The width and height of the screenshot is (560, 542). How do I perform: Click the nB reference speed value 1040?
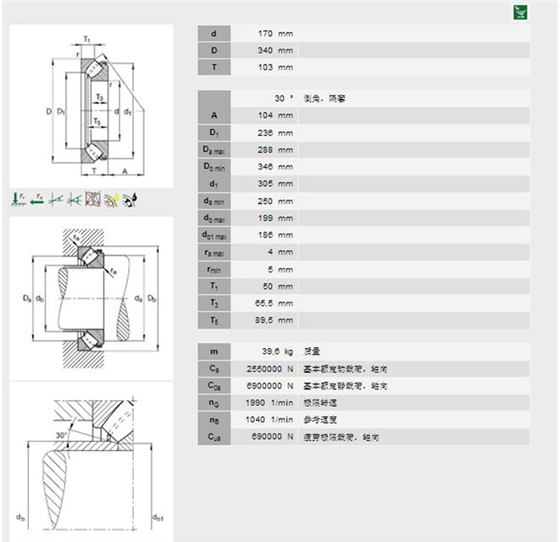point(269,420)
